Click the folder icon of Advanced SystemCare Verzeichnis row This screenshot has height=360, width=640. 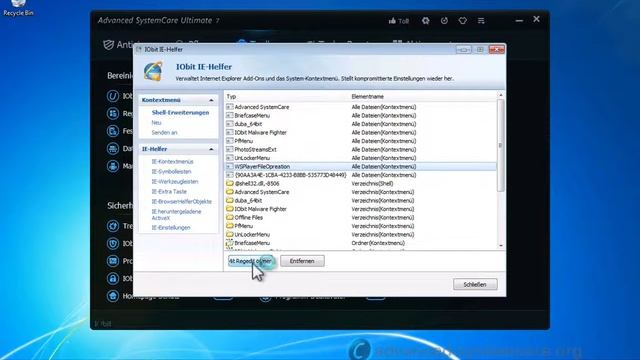click(230, 192)
